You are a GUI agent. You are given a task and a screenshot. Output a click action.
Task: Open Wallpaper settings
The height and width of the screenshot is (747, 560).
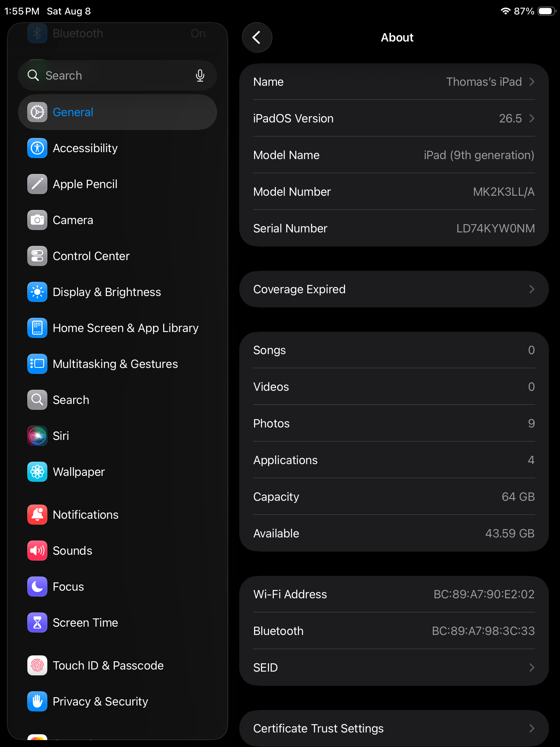click(x=118, y=472)
